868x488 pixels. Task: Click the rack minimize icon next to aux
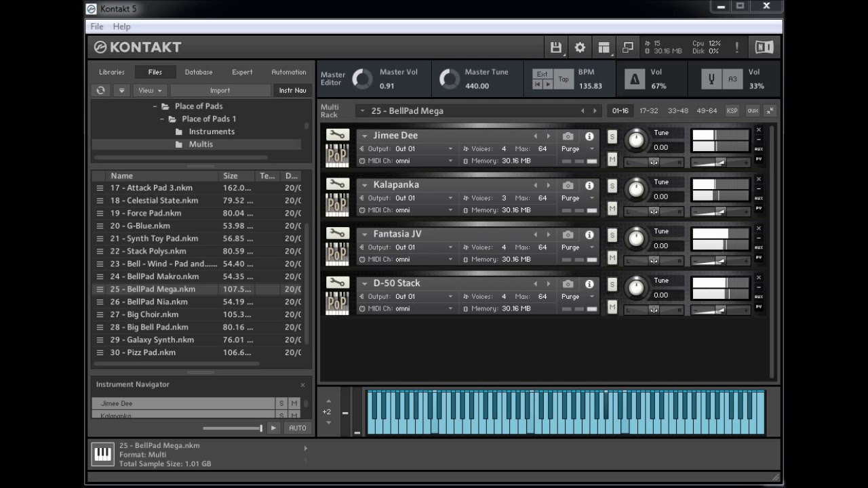tap(770, 110)
